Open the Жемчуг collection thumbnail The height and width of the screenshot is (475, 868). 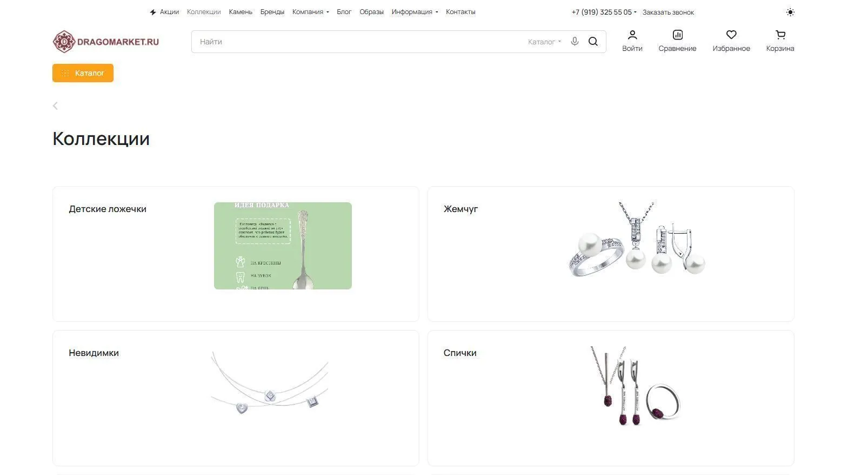636,239
